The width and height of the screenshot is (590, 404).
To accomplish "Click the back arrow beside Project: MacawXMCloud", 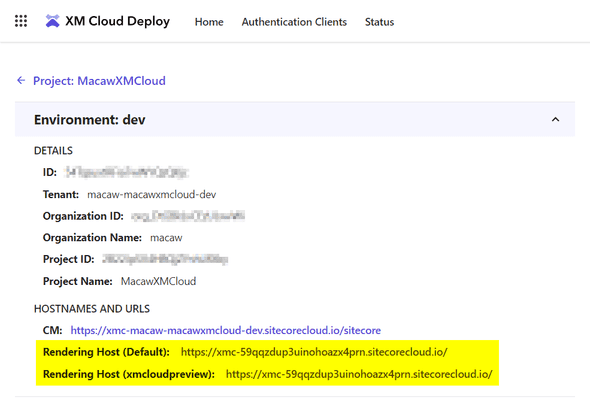I will 21,80.
